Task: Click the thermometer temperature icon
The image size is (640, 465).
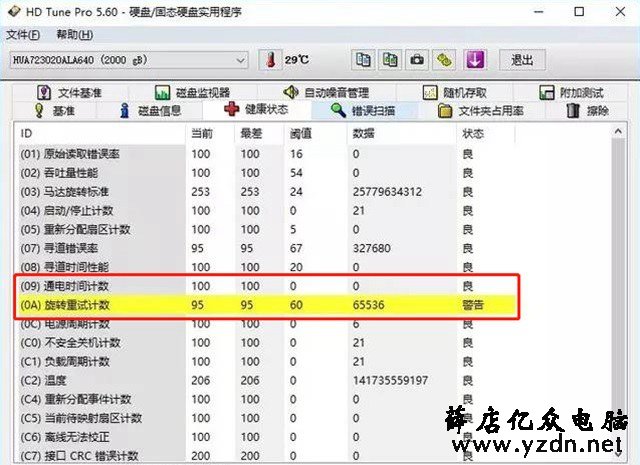Action: click(x=270, y=60)
